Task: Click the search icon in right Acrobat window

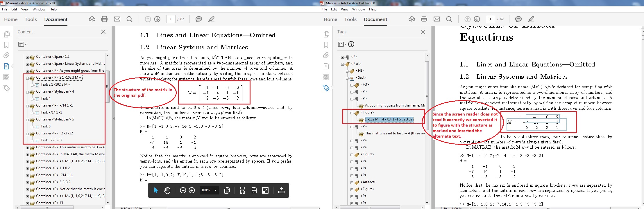Action: 449,19
